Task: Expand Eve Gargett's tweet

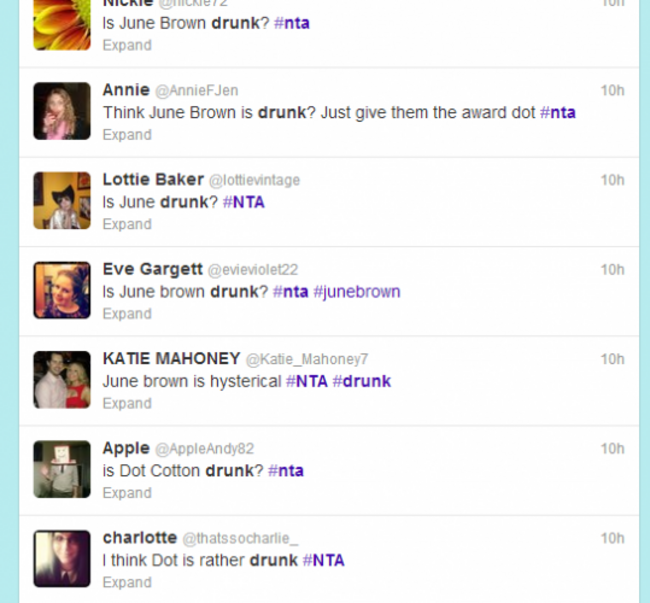Action: pyautogui.click(x=127, y=314)
